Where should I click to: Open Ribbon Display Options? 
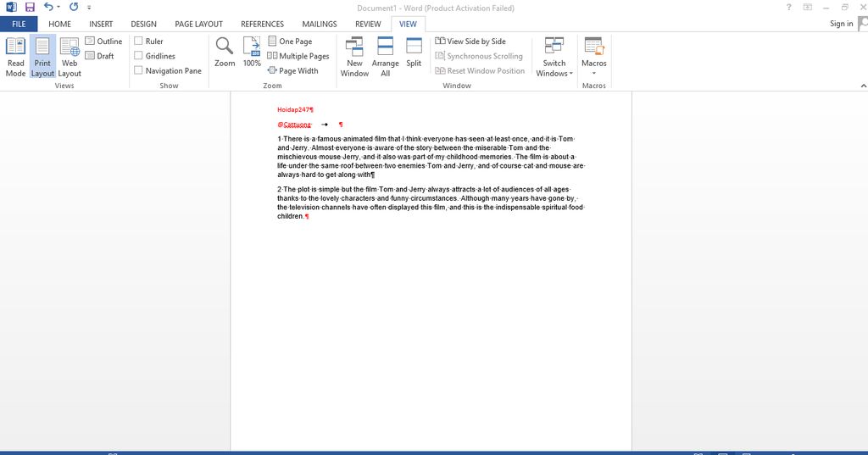[x=808, y=7]
